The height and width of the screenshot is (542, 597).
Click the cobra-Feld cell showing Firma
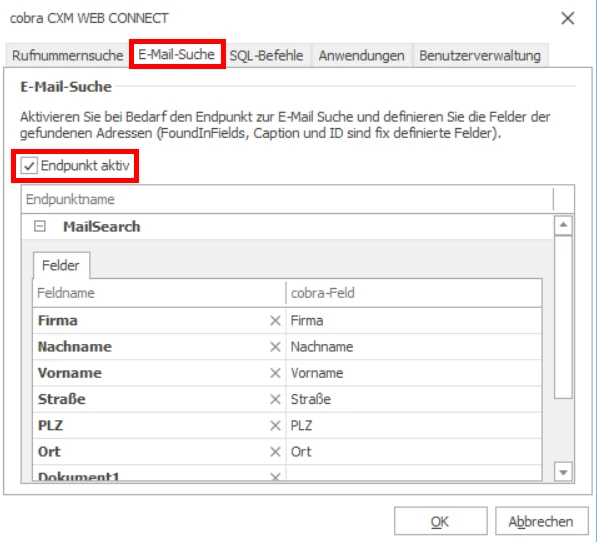pos(414,320)
